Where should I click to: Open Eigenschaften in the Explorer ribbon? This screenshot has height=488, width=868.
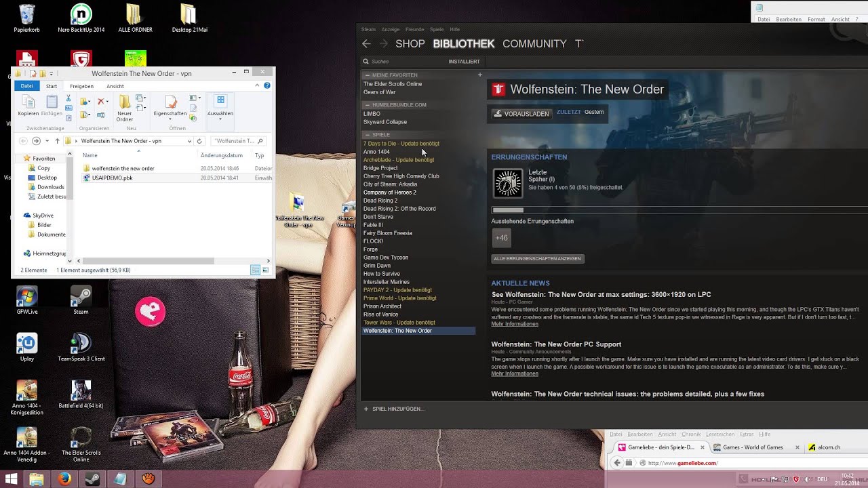coord(170,106)
